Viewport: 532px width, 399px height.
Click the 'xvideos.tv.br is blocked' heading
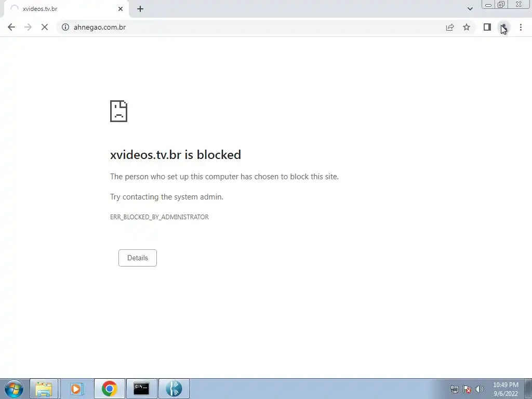click(176, 155)
